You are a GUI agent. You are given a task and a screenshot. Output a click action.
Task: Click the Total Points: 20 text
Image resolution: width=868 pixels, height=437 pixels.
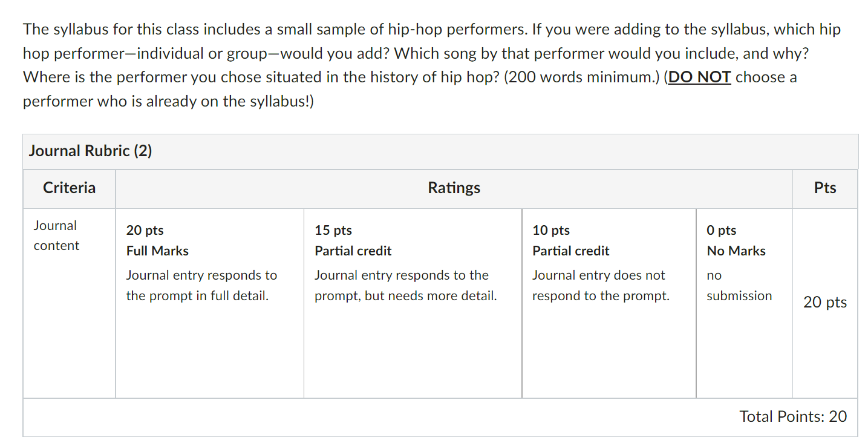(793, 416)
